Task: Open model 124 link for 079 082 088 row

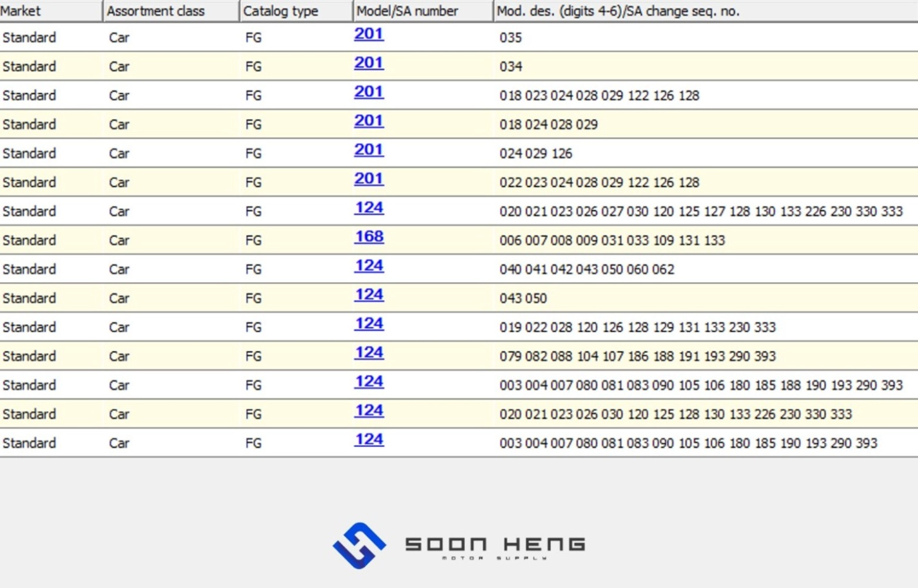Action: [369, 352]
